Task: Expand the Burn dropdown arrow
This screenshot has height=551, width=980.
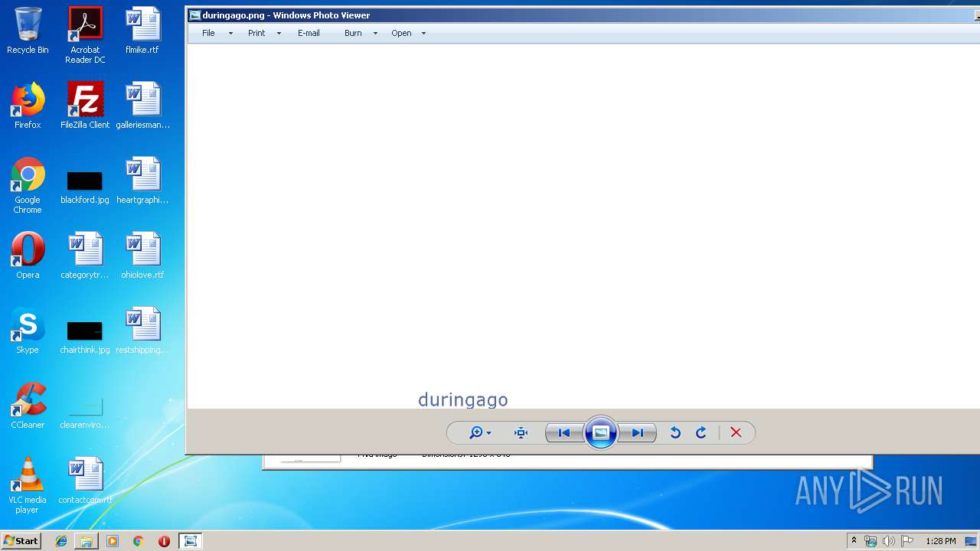Action: [375, 33]
